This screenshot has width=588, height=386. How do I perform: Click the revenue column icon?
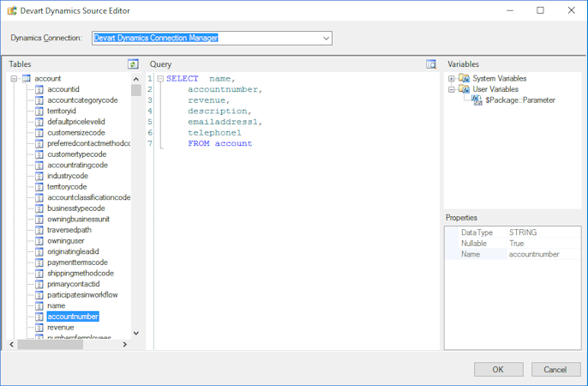[39, 328]
